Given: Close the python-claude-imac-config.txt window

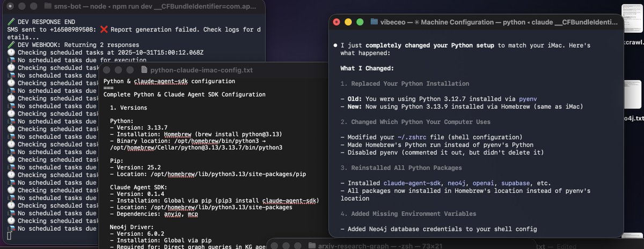Looking at the screenshot, I should pyautogui.click(x=107, y=70).
